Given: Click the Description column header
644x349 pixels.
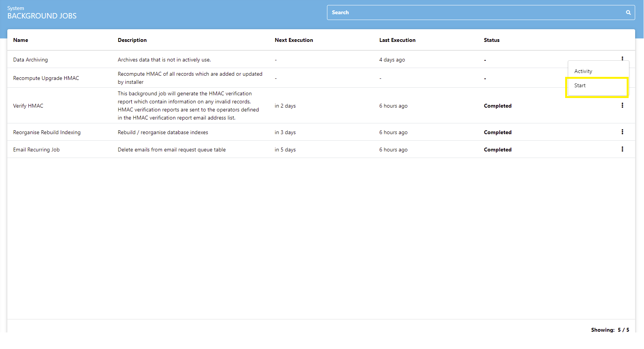Looking at the screenshot, I should click(x=132, y=40).
